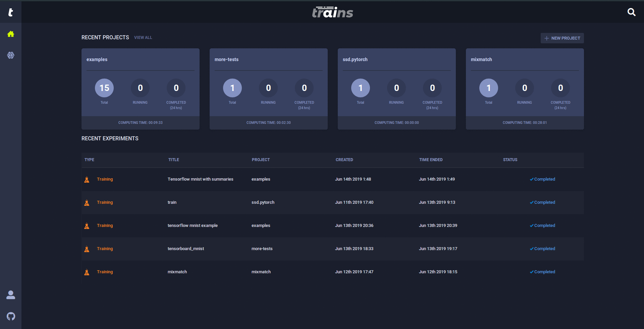
Task: Open the GitHub icon link
Action: [11, 316]
